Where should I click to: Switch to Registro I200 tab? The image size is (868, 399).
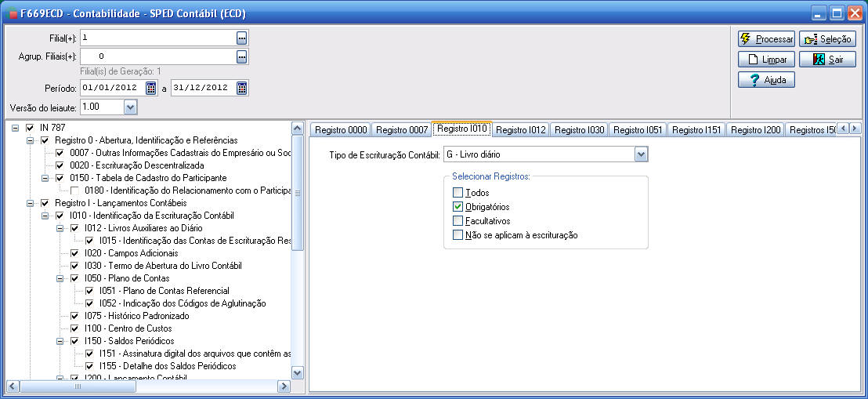(756, 130)
